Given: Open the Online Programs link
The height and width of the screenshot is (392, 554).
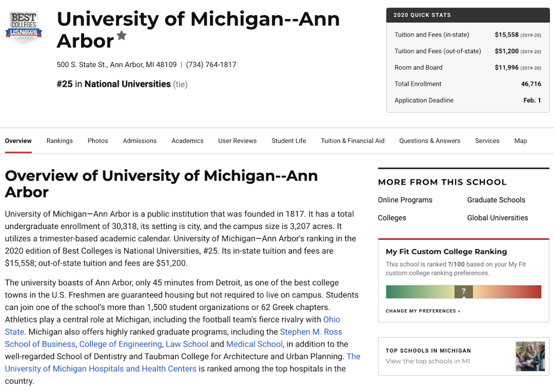Looking at the screenshot, I should [405, 200].
